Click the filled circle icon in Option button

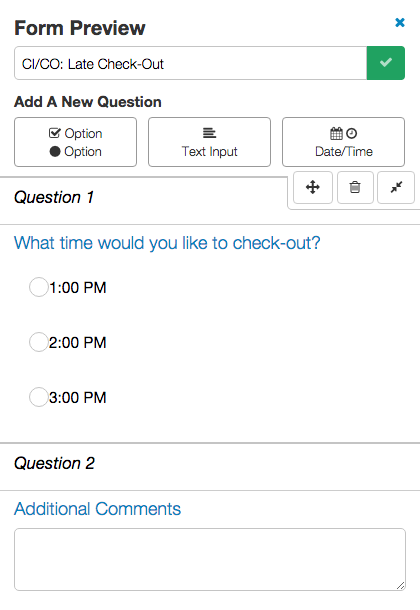[55, 151]
